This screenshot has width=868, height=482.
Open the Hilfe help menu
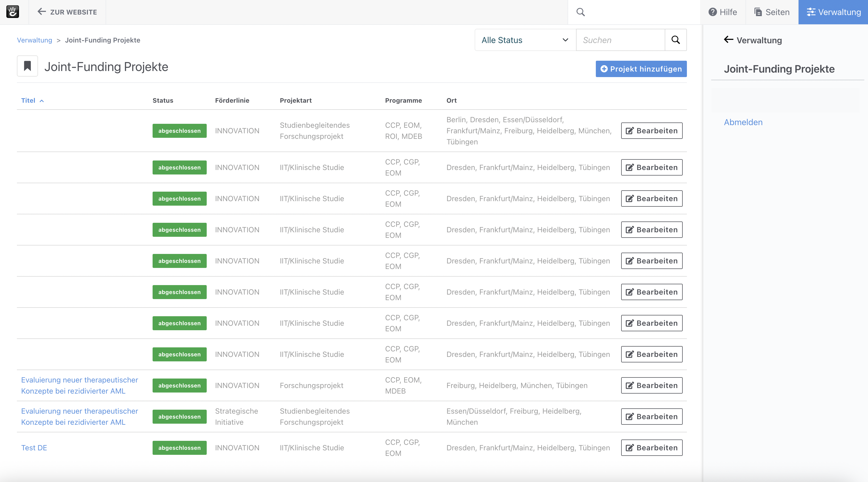point(723,12)
